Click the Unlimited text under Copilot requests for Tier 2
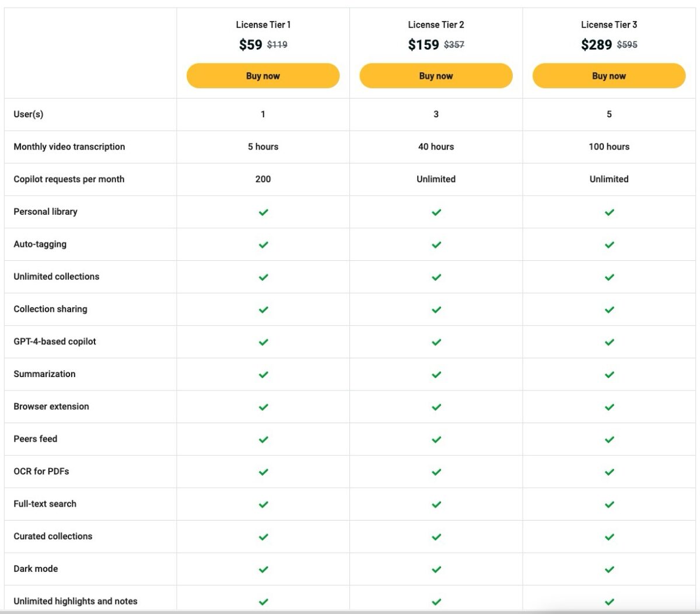 pos(436,179)
